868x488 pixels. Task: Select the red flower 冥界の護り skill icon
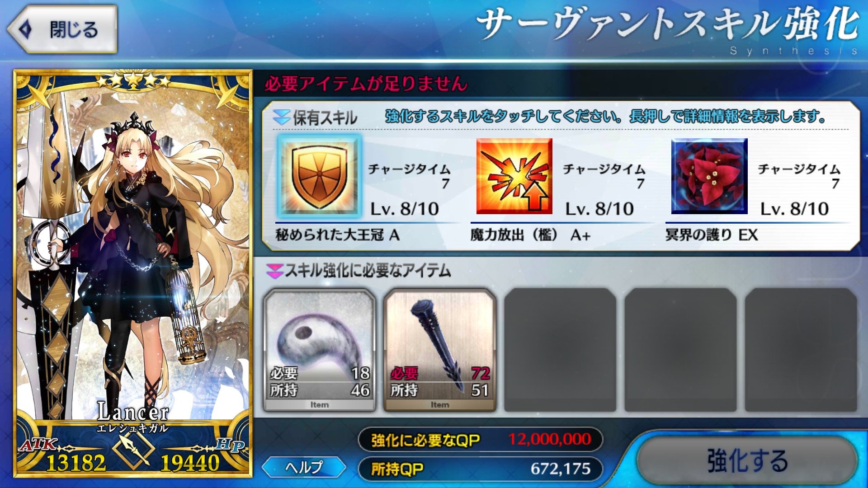(709, 176)
